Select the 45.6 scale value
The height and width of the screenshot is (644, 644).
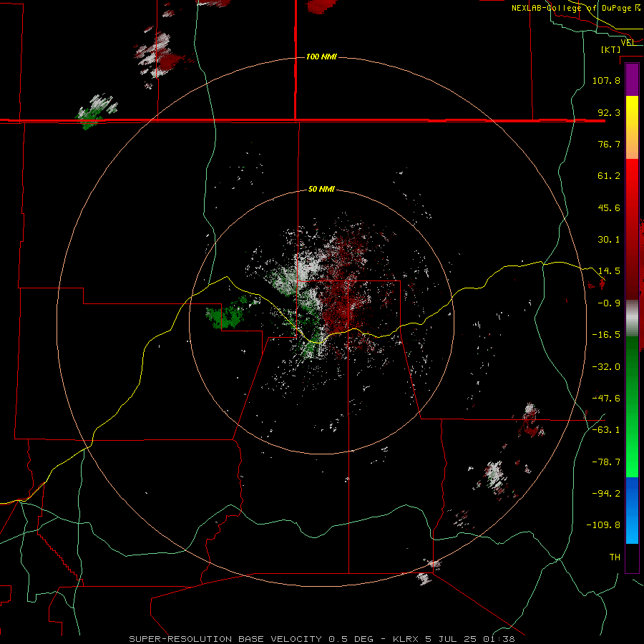coord(609,208)
